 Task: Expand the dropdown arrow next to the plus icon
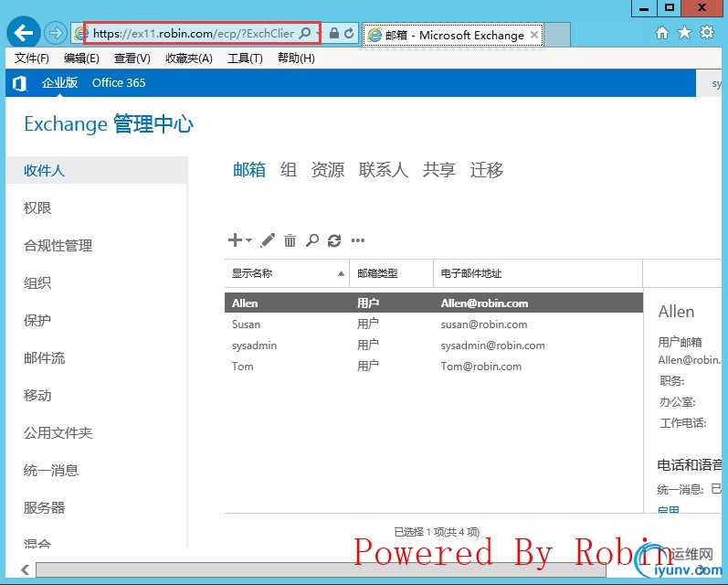click(x=248, y=240)
